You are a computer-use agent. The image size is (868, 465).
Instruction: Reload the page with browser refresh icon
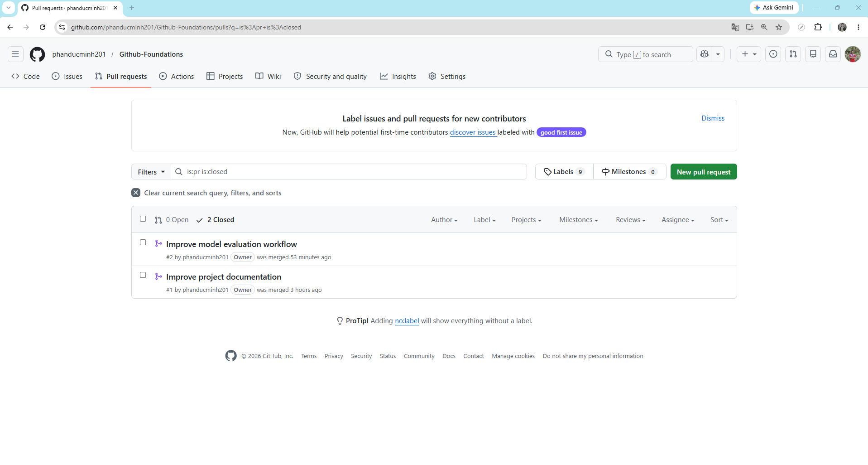[43, 27]
